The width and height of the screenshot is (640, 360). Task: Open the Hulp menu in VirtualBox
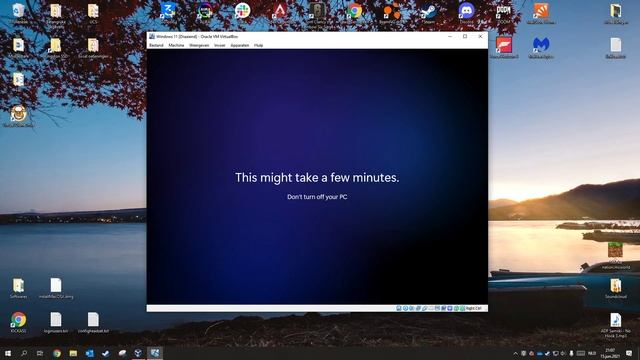point(258,45)
